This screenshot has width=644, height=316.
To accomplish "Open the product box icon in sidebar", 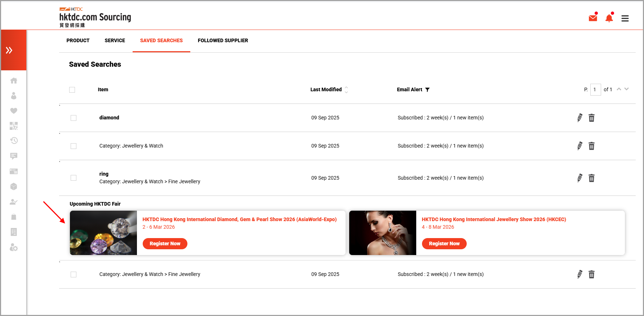I will [14, 186].
